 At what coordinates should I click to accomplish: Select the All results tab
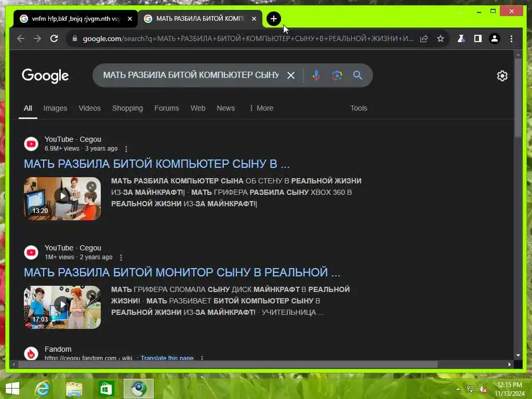[x=28, y=108]
